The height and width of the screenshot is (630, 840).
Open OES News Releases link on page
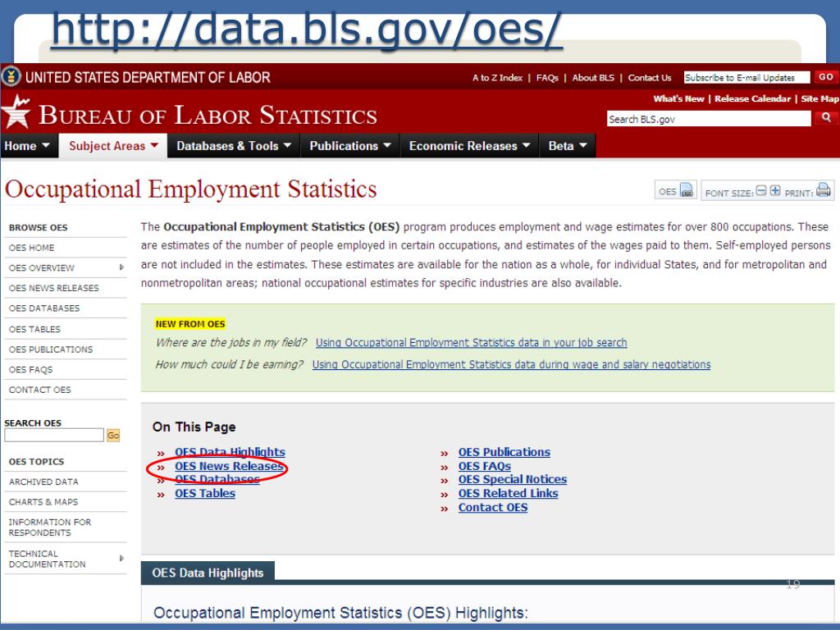pos(229,466)
